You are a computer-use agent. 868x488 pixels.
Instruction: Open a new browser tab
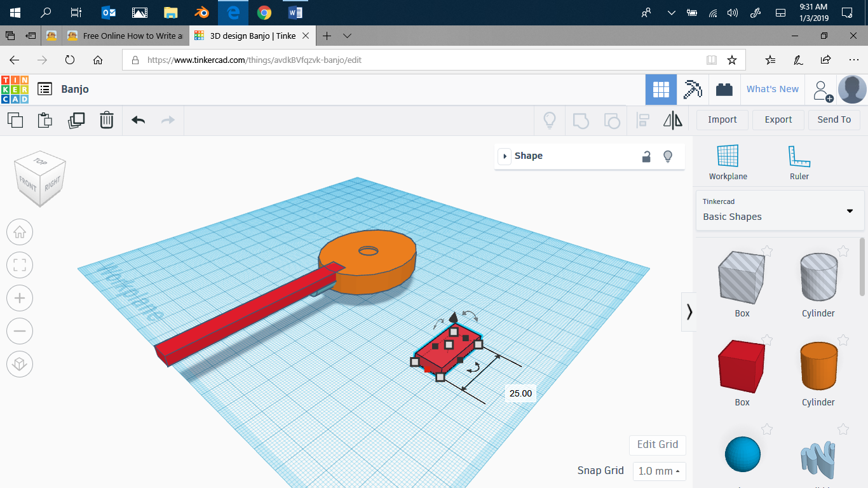[x=327, y=36]
